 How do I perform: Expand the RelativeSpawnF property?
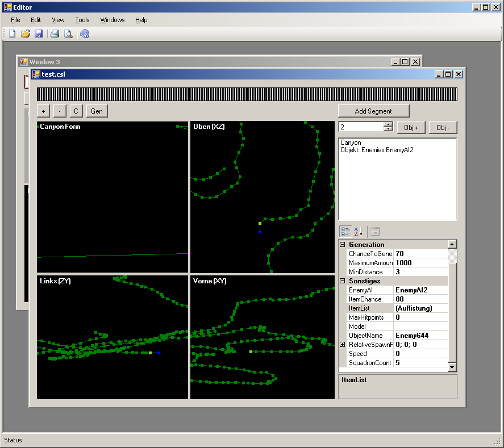click(x=342, y=344)
